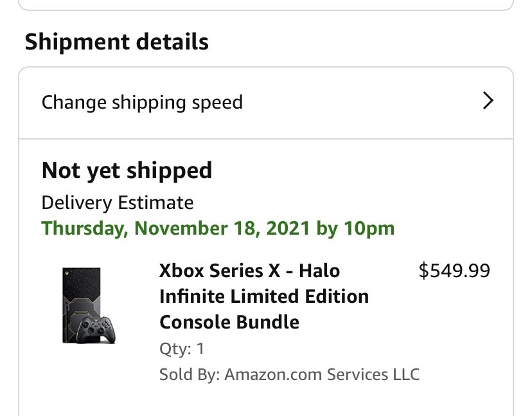Tap the controller shown in the product image

96,330
